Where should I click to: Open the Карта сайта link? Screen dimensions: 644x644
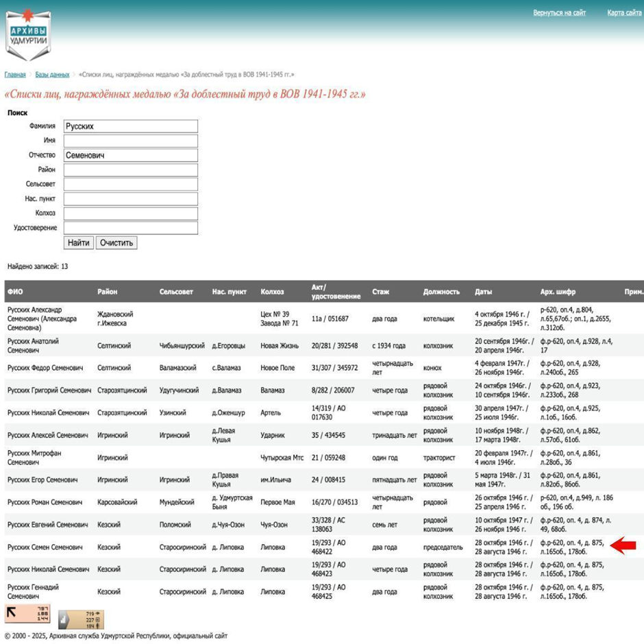[624, 13]
